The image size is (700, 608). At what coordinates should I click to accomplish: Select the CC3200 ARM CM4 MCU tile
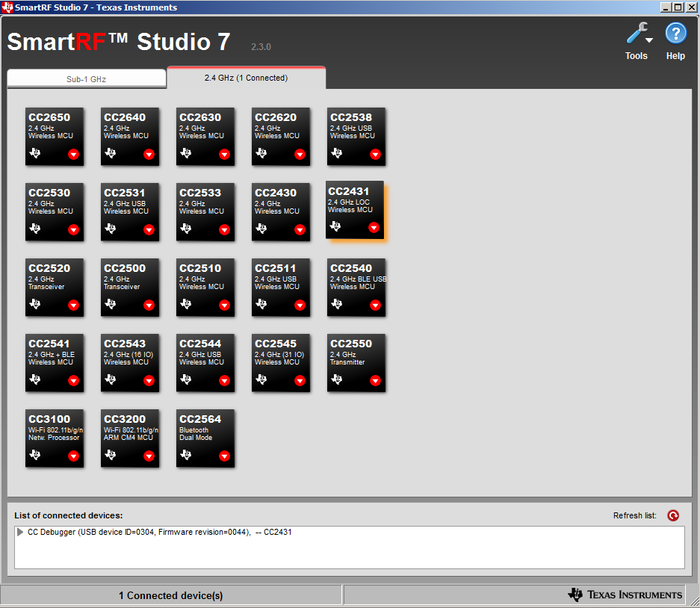[130, 438]
